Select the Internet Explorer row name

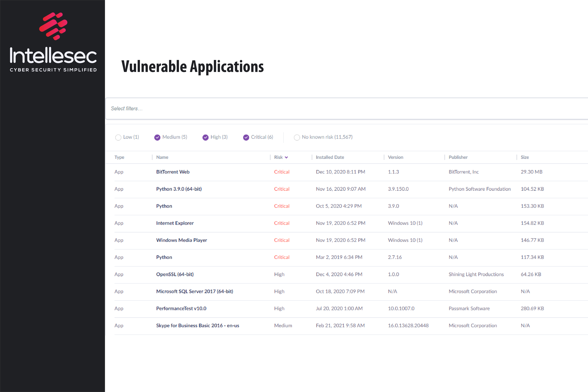175,223
